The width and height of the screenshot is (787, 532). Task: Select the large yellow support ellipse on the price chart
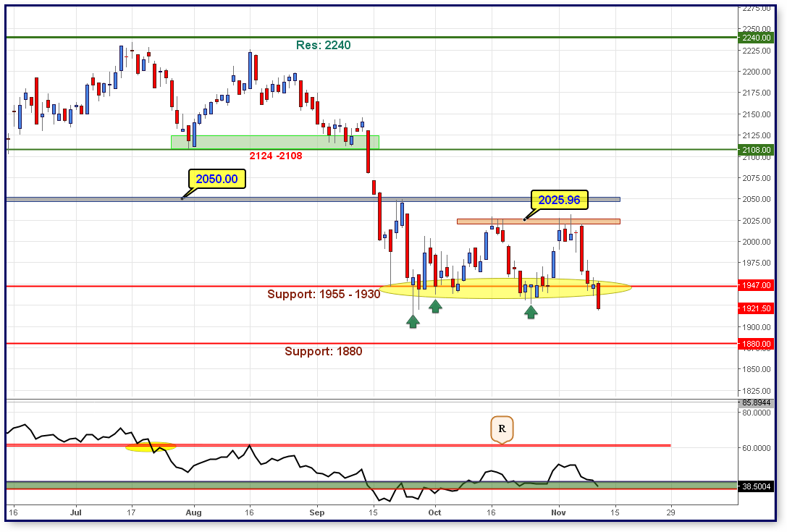[505, 289]
